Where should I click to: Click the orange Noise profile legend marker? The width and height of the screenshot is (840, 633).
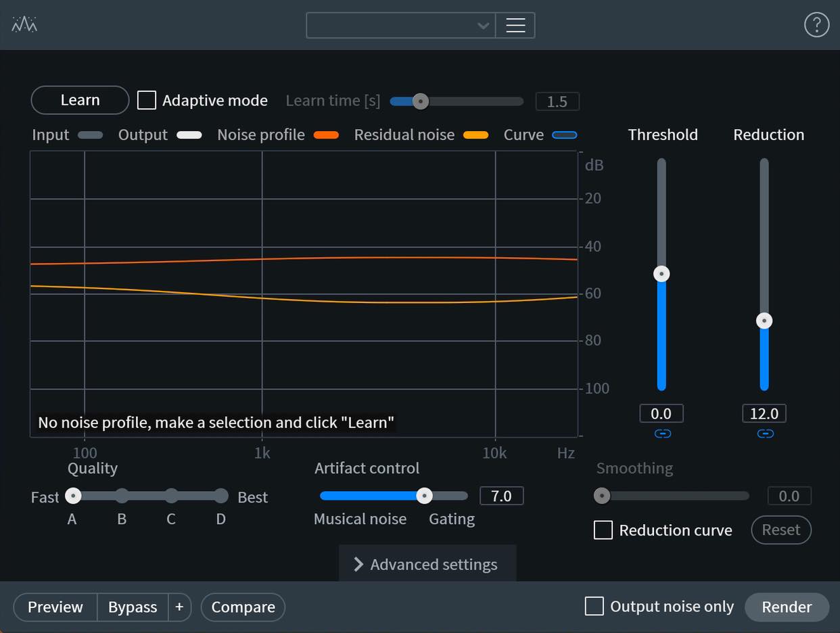[326, 135]
